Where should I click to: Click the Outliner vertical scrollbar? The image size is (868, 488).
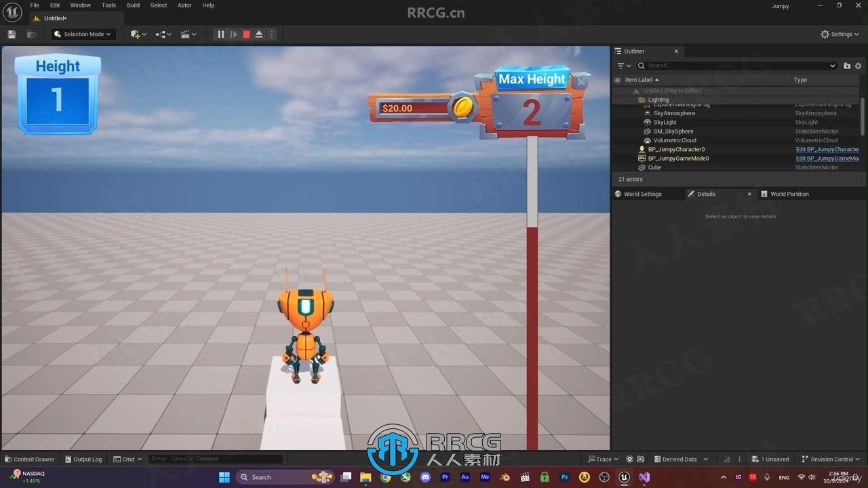tap(863, 115)
